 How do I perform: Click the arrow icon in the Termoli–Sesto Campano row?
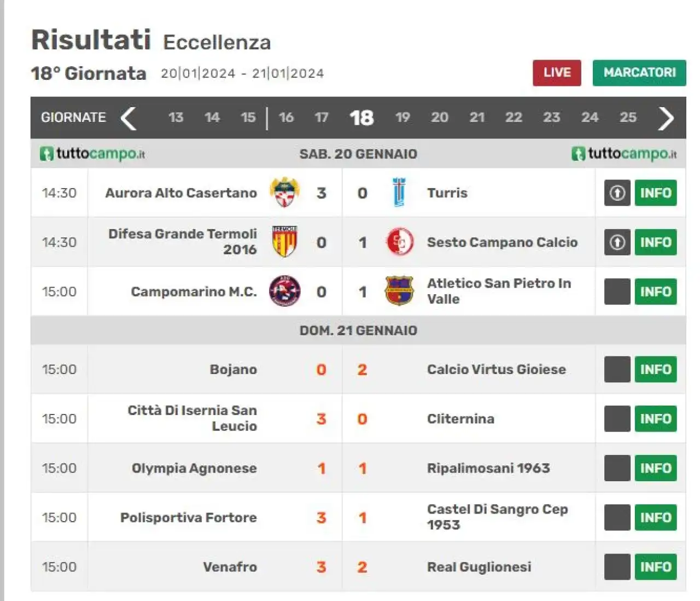(x=617, y=242)
